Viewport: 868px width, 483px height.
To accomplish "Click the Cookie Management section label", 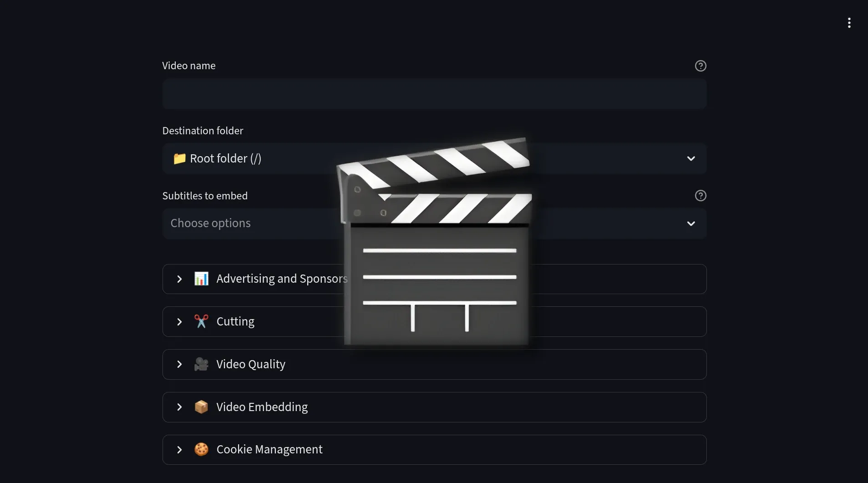I will tap(269, 449).
